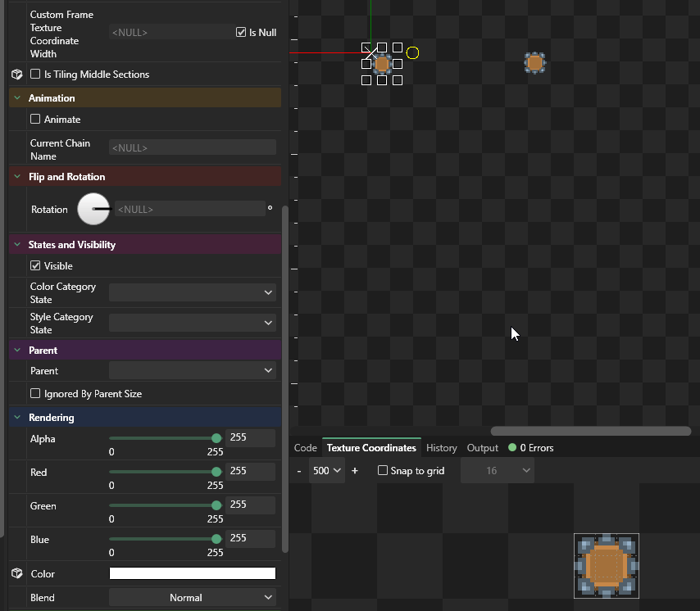Select the unselected sprite on the canvas right
Image resolution: width=700 pixels, height=611 pixels.
pos(534,62)
